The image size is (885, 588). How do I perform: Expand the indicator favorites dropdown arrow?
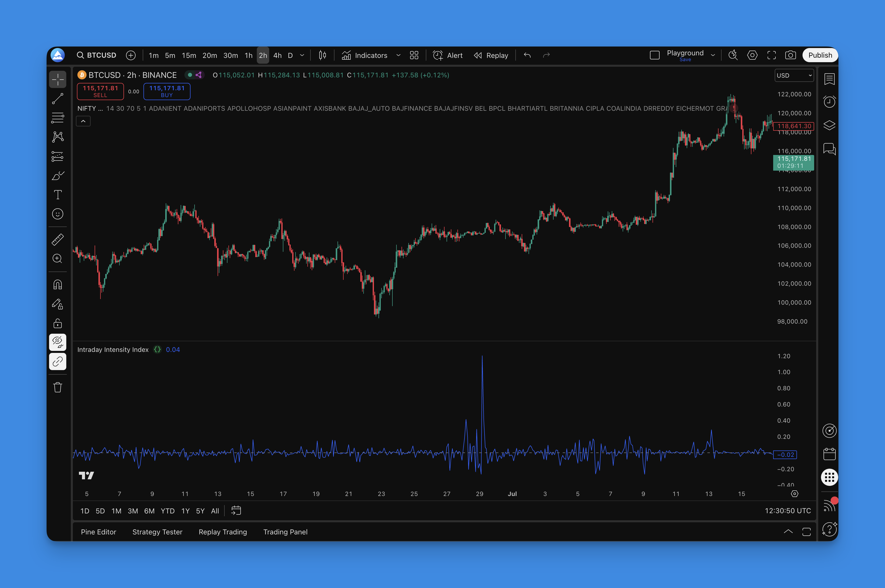tap(398, 56)
